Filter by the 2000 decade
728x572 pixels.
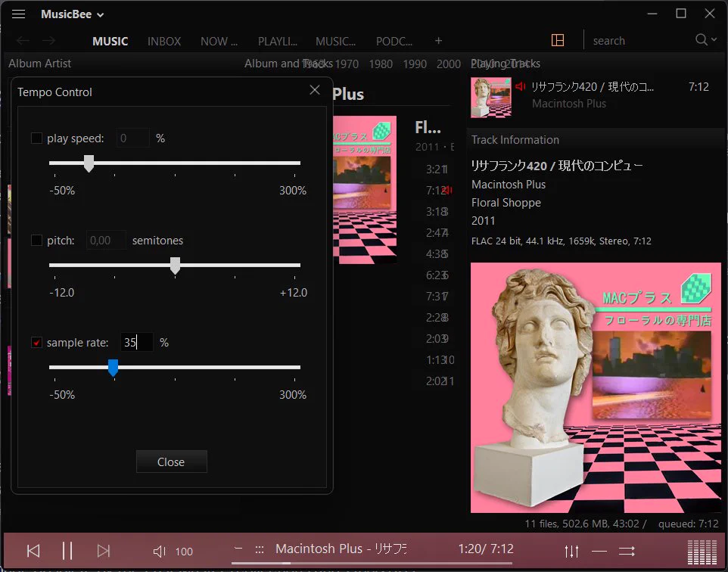[x=449, y=64]
